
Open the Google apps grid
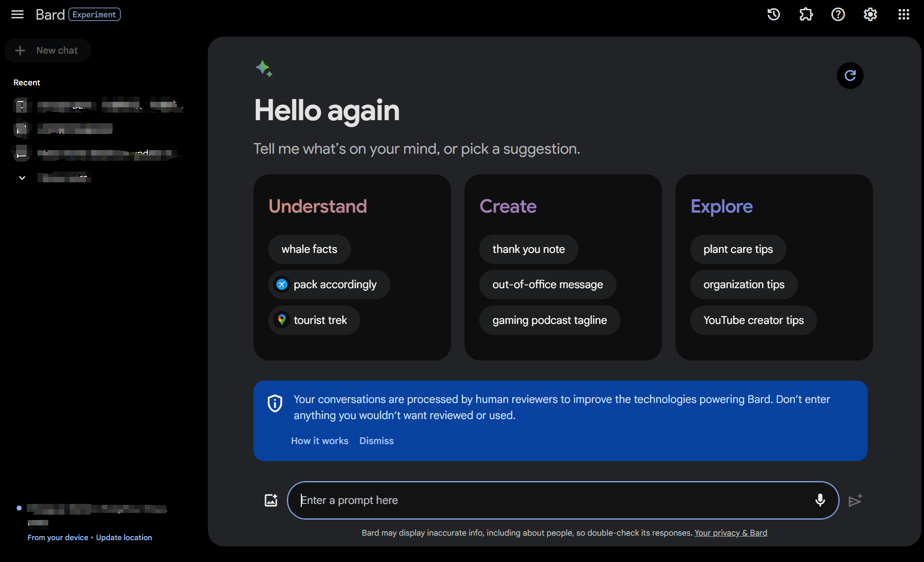903,14
